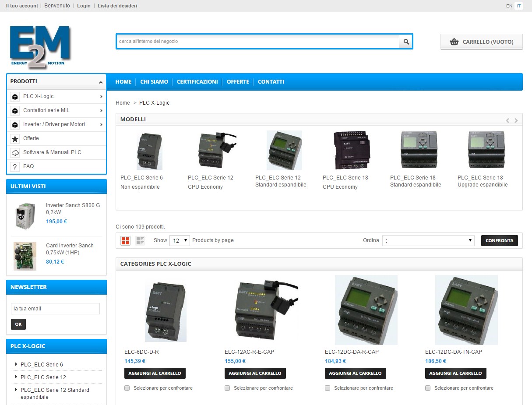532x405 pixels.
Task: Click the newsletter email input field
Action: 55,309
